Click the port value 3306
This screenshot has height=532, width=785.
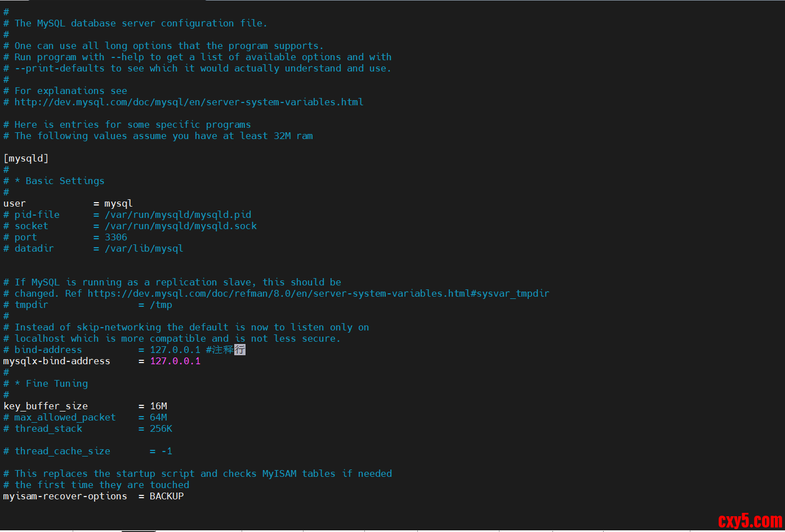click(x=116, y=237)
